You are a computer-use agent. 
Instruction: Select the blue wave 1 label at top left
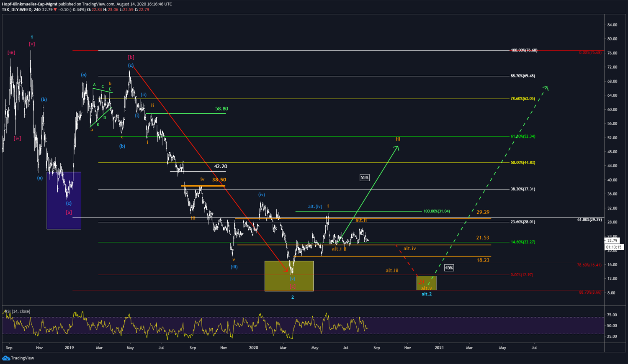point(32,37)
